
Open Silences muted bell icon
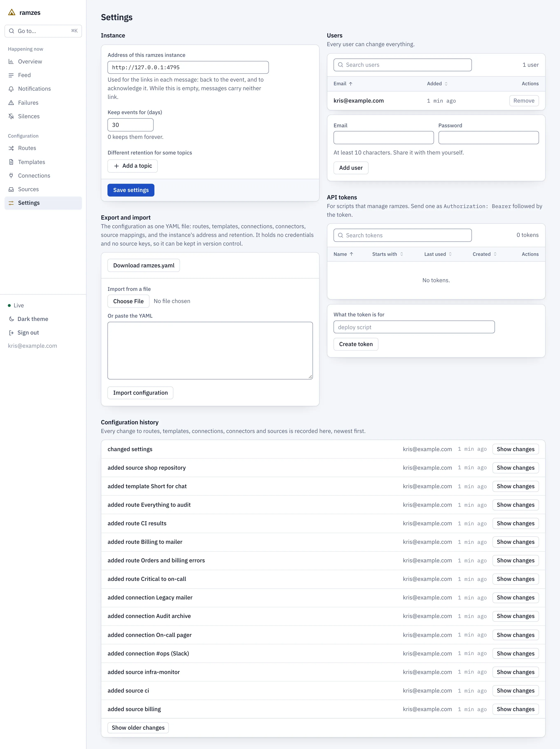[x=11, y=116]
